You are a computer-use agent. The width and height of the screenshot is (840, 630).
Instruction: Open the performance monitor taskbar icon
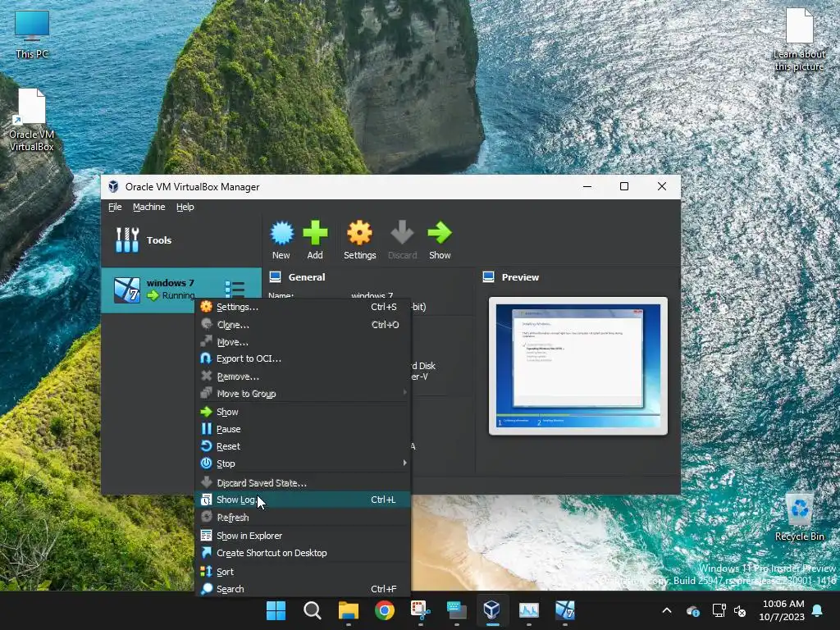coord(529,610)
